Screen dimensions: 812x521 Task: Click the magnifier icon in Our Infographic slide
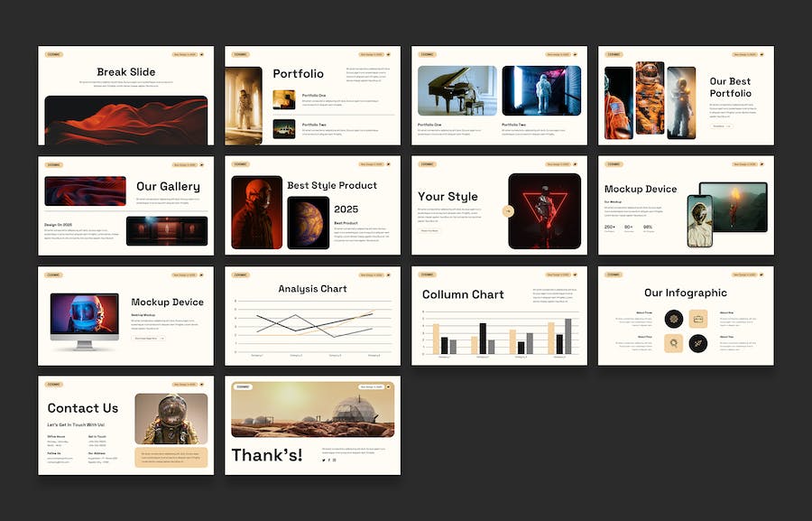[674, 343]
